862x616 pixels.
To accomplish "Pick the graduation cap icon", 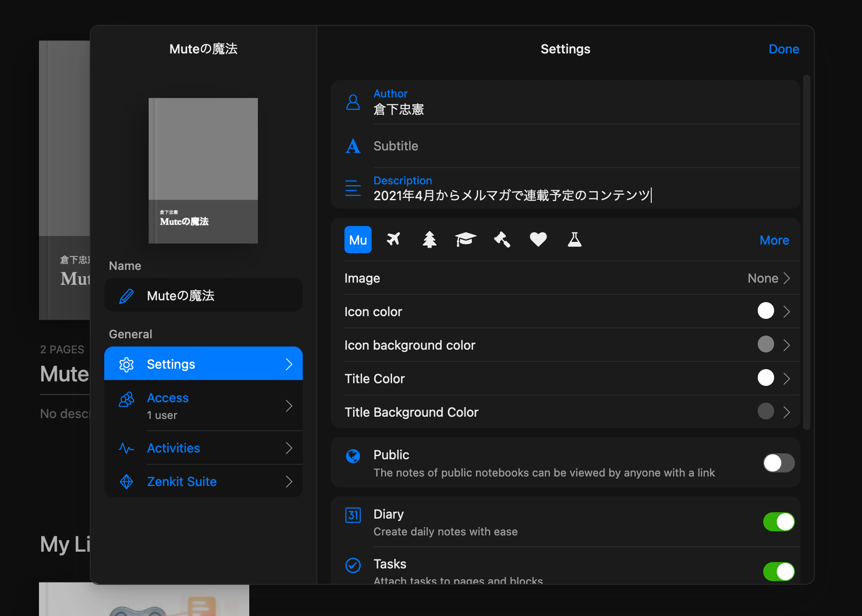I will pyautogui.click(x=465, y=239).
